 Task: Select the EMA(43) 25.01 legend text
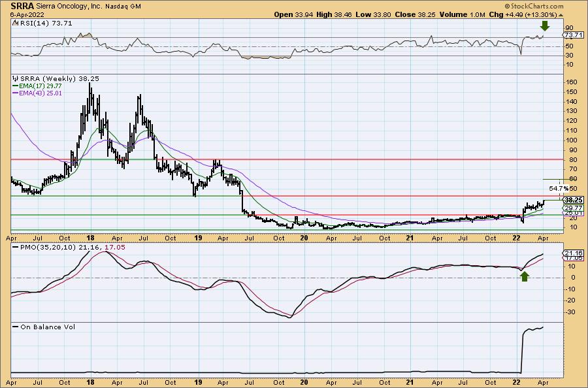[x=41, y=93]
